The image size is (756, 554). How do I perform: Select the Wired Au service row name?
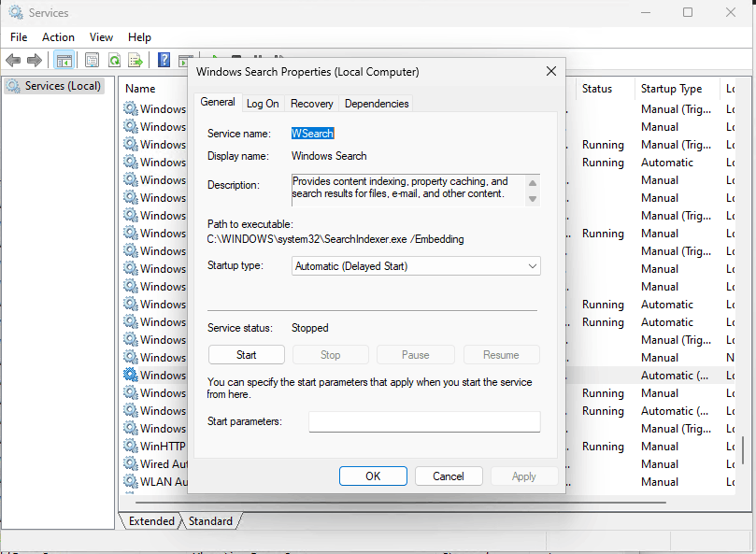(x=164, y=463)
